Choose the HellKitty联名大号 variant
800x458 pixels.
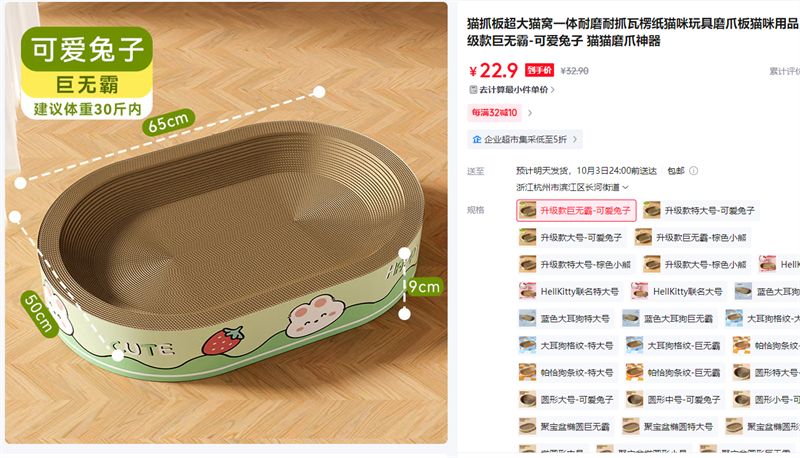click(x=678, y=291)
